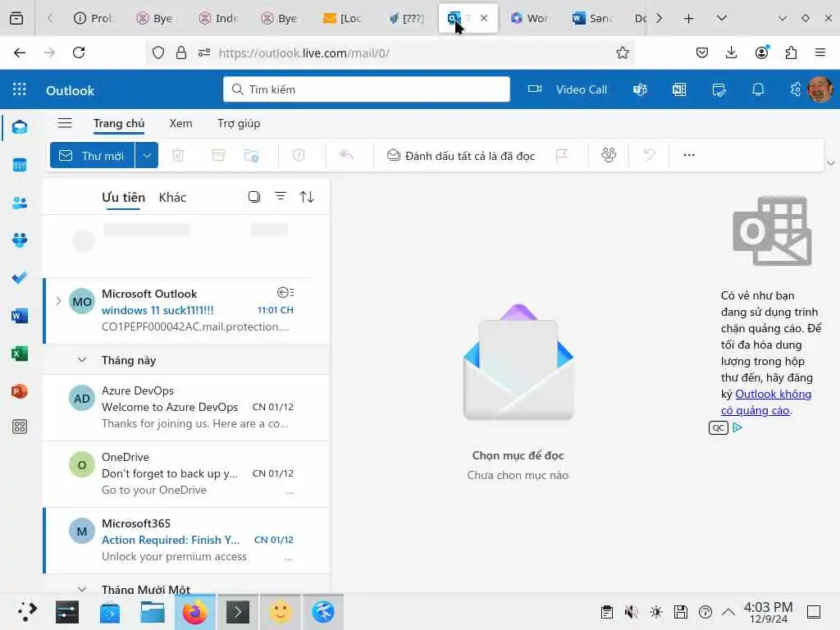This screenshot has height=630, width=840.
Task: Launch Excel from left rail
Action: pyautogui.click(x=20, y=354)
